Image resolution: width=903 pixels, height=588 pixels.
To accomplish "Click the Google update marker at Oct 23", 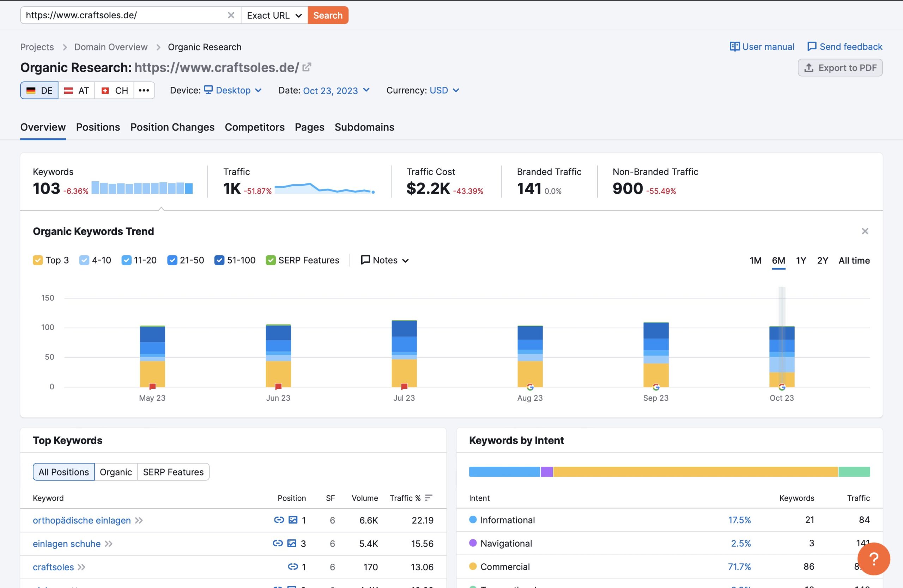I will click(x=782, y=387).
